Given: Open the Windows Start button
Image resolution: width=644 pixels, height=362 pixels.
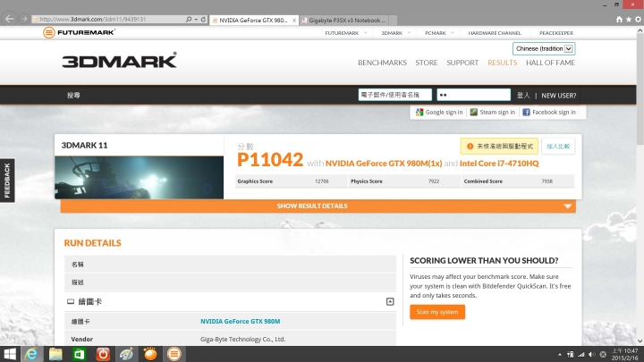Looking at the screenshot, I should [9, 354].
